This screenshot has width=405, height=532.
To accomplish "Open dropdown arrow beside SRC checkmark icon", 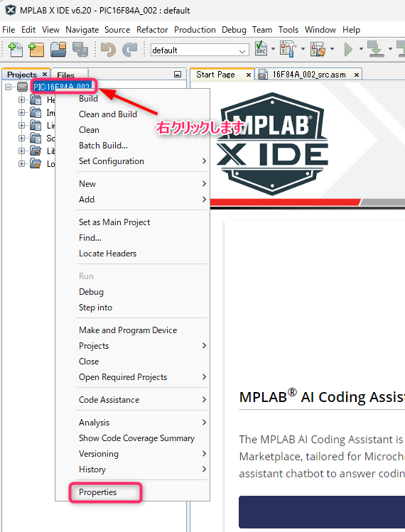I will (x=273, y=49).
